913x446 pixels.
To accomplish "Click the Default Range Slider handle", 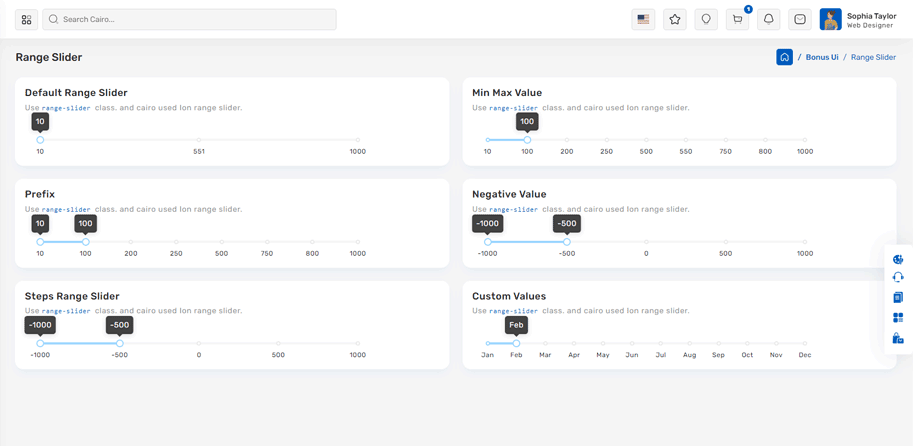I will [x=40, y=140].
